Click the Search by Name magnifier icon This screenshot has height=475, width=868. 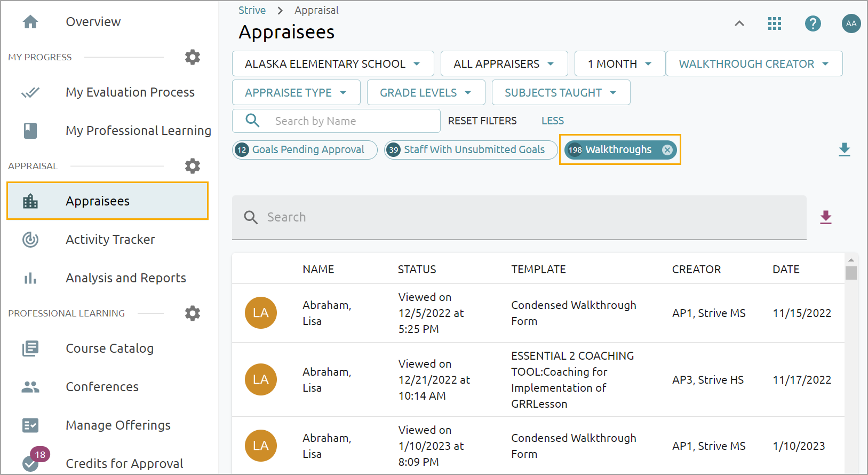252,121
